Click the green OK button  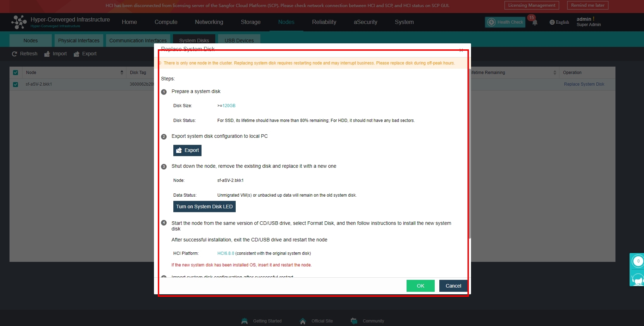click(420, 286)
